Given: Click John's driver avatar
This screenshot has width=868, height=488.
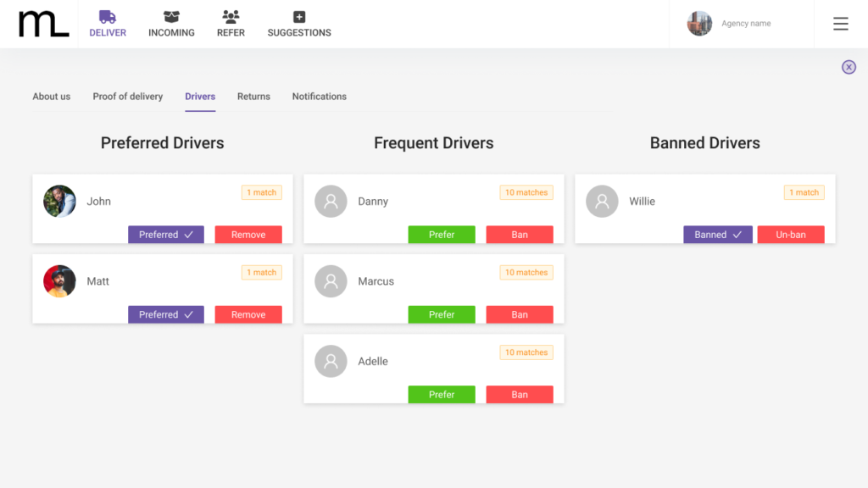Looking at the screenshot, I should click(x=60, y=202).
